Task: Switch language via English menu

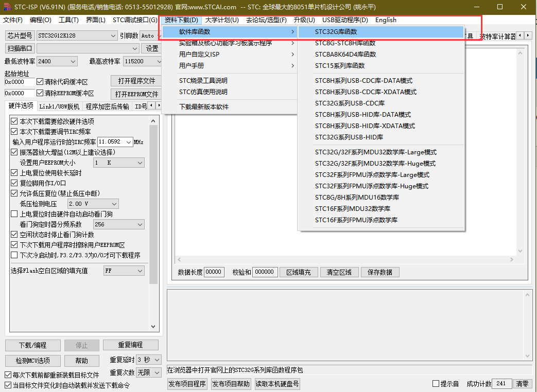Action: 386,20
